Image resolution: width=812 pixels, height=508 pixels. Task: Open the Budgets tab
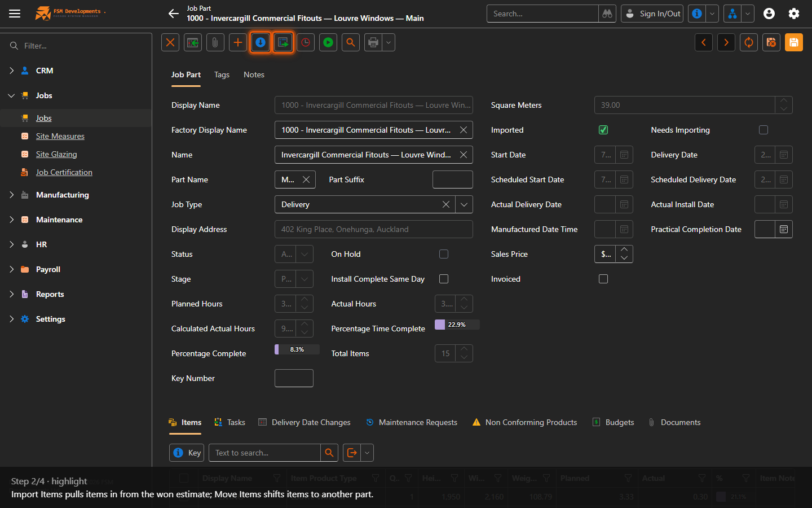(614, 422)
